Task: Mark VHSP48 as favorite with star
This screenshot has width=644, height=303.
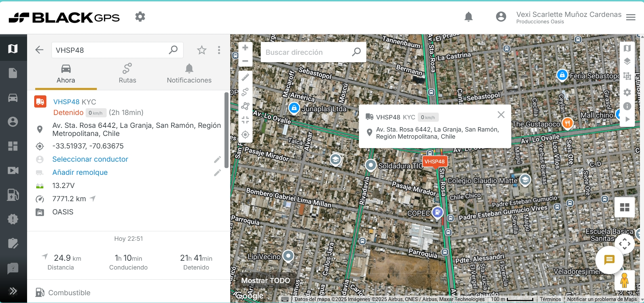Action: coord(202,50)
